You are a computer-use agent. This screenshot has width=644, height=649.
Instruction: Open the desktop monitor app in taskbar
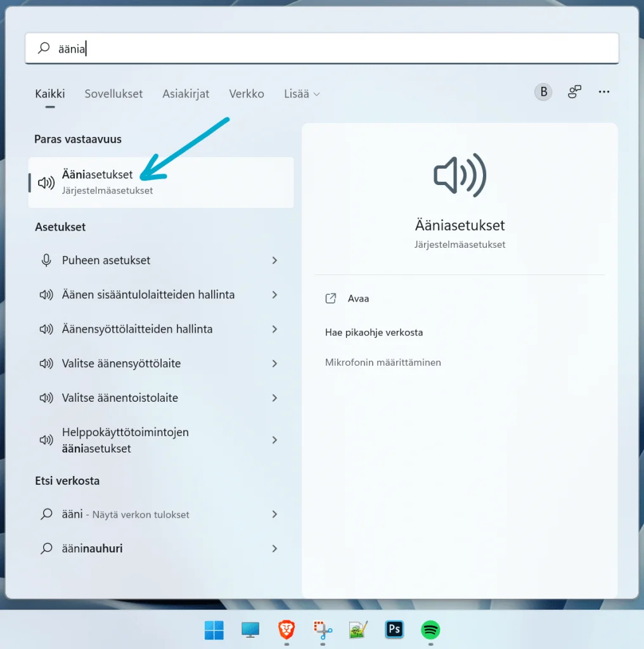coord(250,630)
